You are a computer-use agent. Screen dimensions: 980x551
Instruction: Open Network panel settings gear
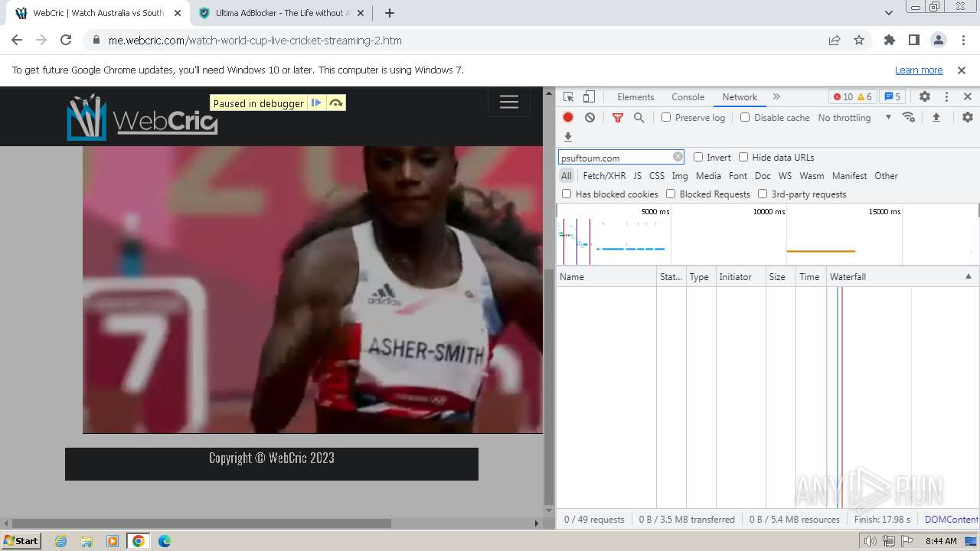(968, 117)
